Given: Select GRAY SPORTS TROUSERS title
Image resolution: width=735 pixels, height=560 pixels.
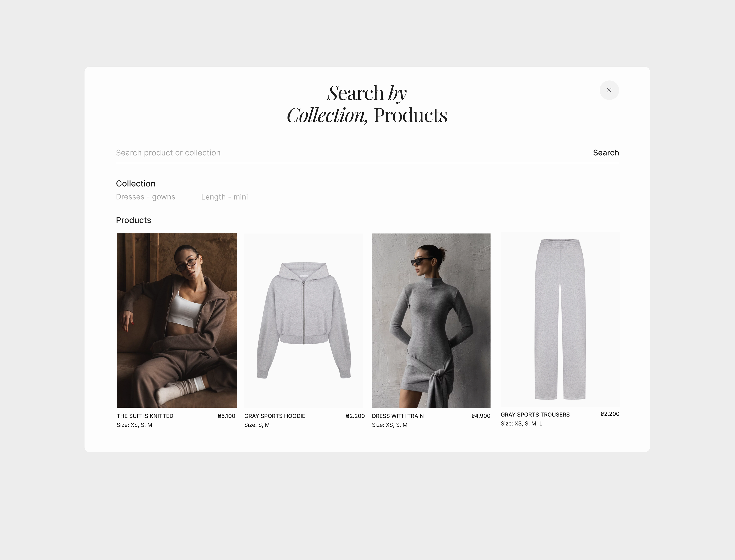Looking at the screenshot, I should click(535, 415).
